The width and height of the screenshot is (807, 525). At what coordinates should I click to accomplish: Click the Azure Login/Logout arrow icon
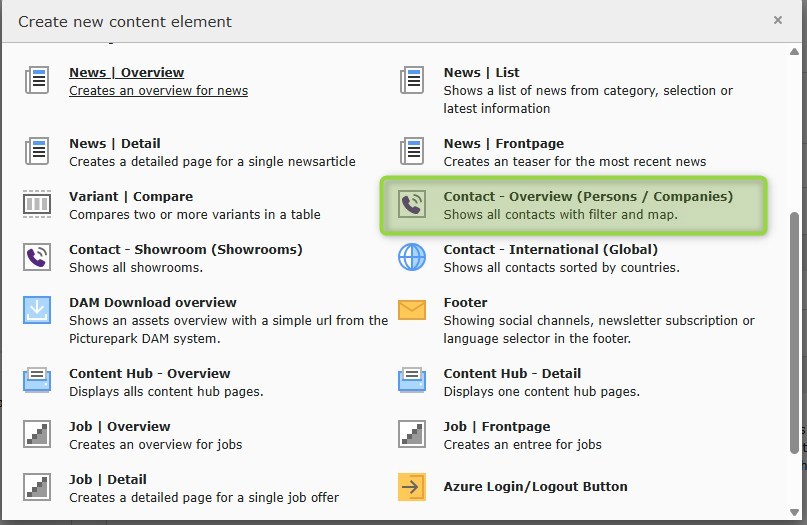click(412, 487)
